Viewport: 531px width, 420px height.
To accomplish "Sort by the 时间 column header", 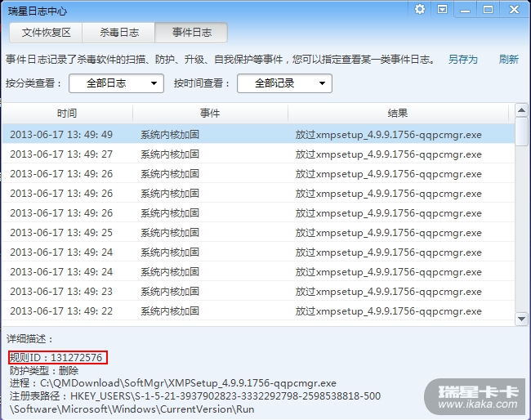I will [67, 113].
